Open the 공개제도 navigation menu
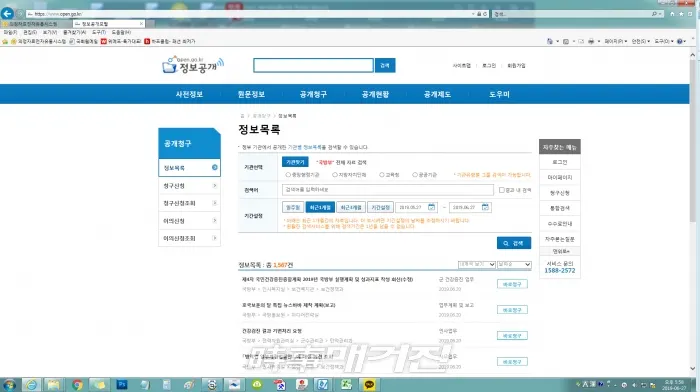700x392 pixels. (438, 94)
